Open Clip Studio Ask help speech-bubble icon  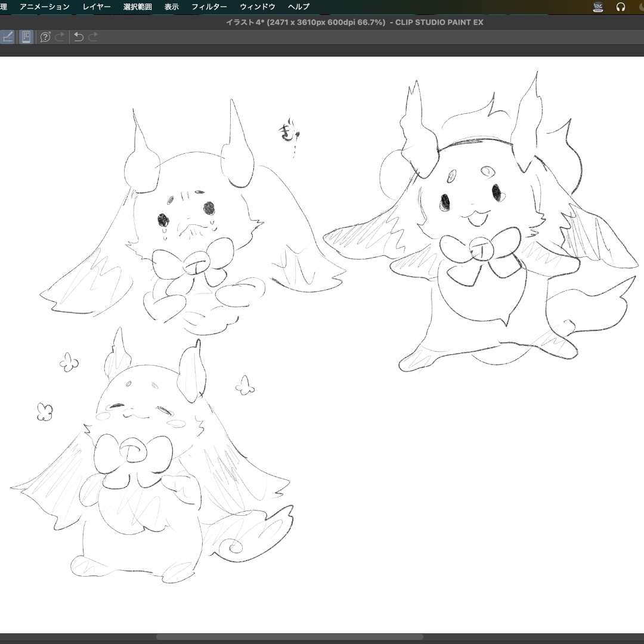(x=45, y=37)
